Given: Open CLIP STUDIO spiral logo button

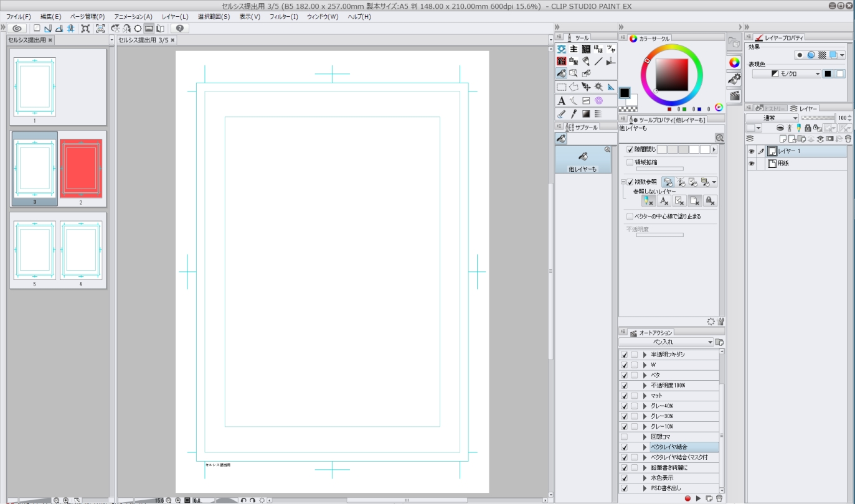Looking at the screenshot, I should (x=18, y=29).
